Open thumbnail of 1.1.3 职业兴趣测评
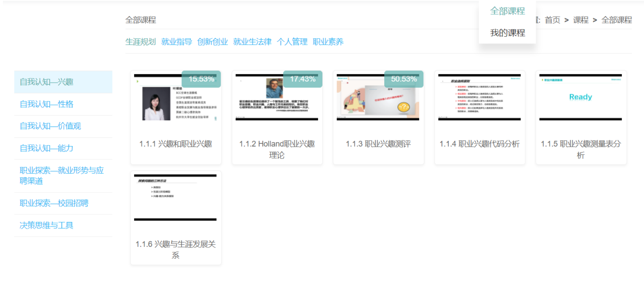The height and width of the screenshot is (285, 644). (378, 97)
